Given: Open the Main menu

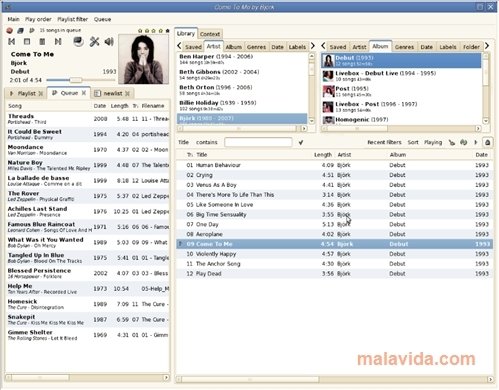Looking at the screenshot, I should point(14,19).
